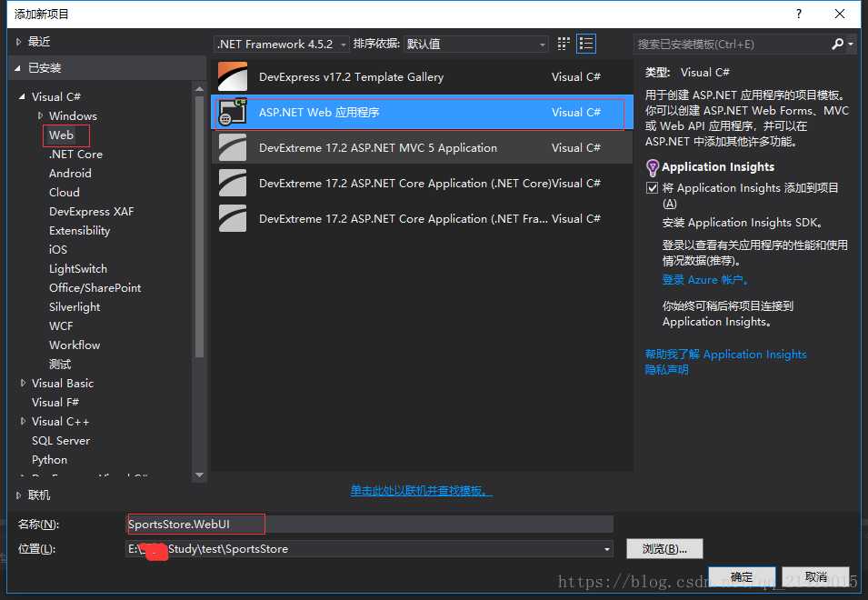Open the location path dropdown arrow

coord(607,549)
